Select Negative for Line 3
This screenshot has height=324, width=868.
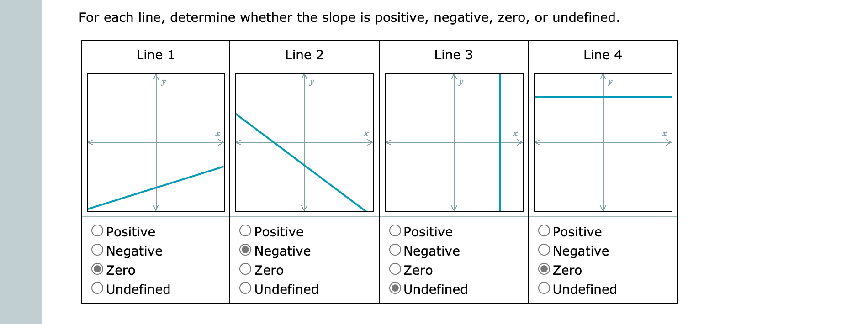click(x=395, y=250)
